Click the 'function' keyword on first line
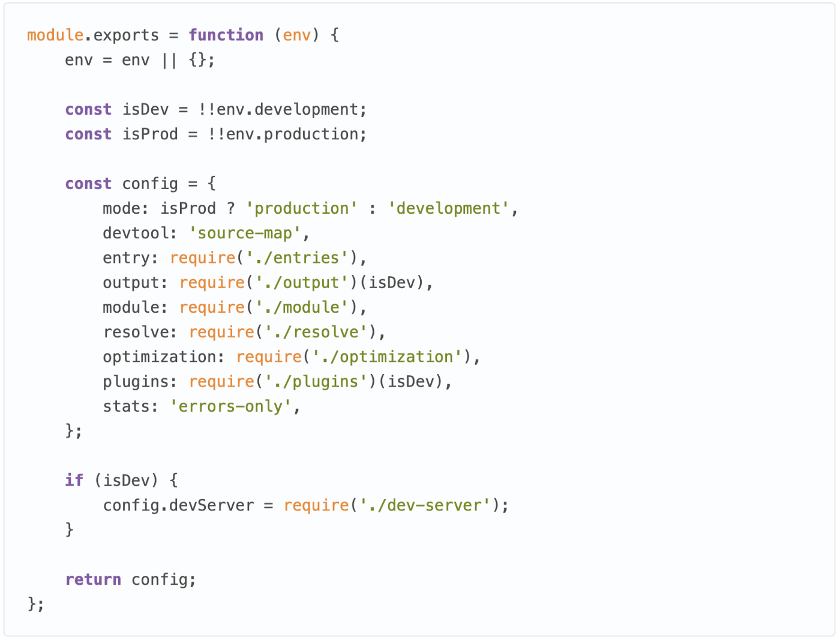Image resolution: width=840 pixels, height=640 pixels. click(226, 35)
